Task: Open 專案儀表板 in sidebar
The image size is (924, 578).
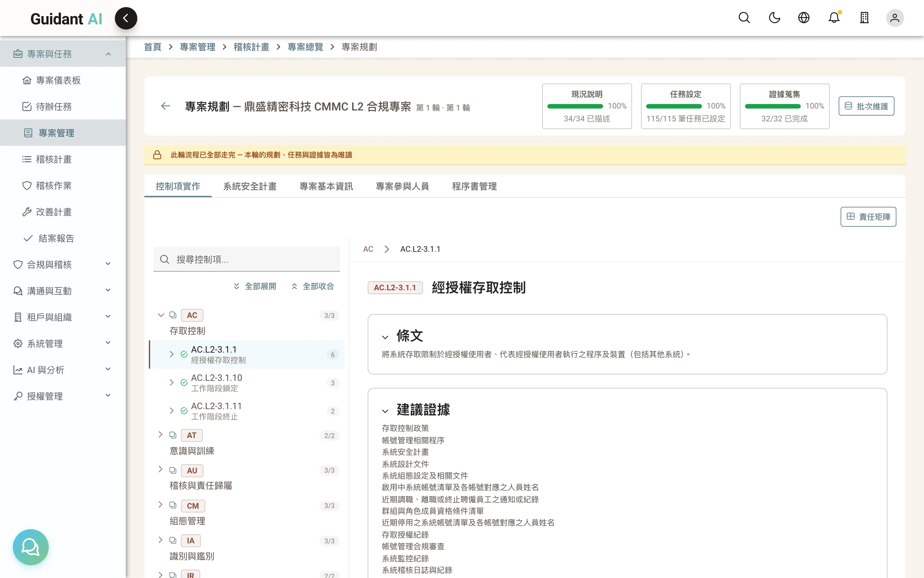Action: tap(63, 80)
